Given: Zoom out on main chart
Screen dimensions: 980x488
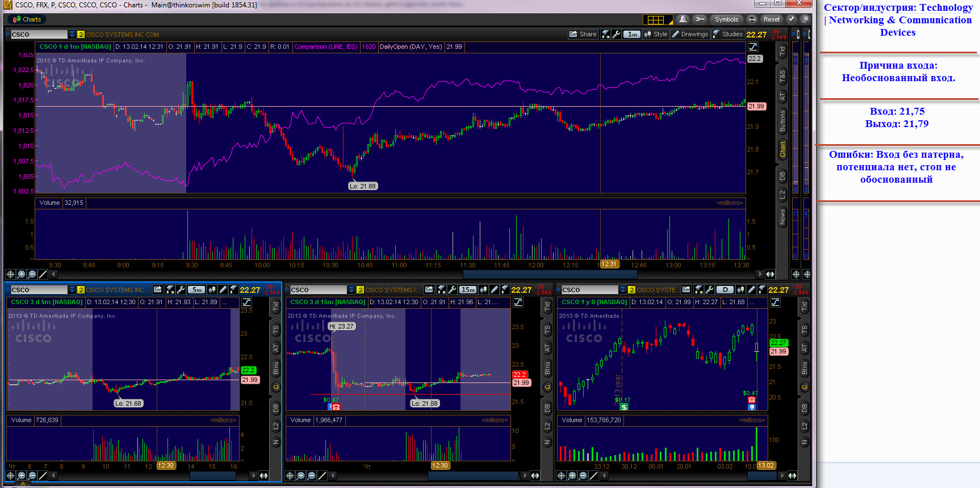Looking at the screenshot, I should tap(32, 274).
